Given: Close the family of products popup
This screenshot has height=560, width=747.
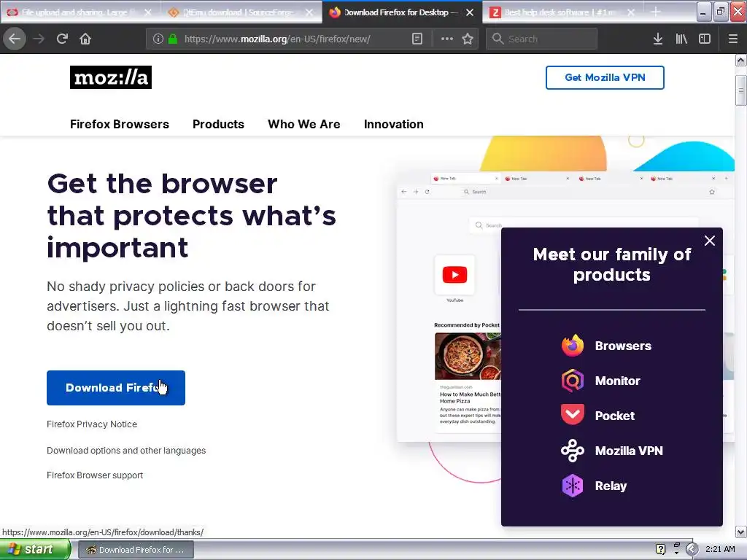Looking at the screenshot, I should 709,241.
